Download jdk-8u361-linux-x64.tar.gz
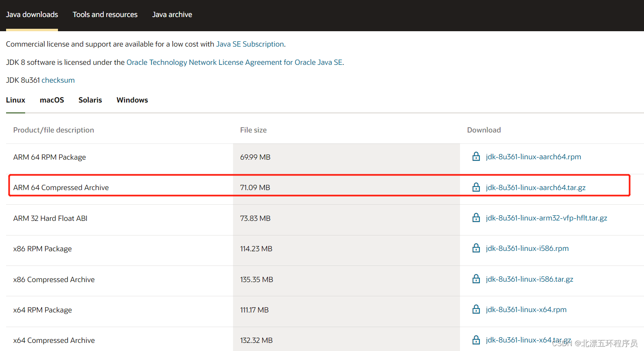The height and width of the screenshot is (351, 644). pyautogui.click(x=528, y=340)
